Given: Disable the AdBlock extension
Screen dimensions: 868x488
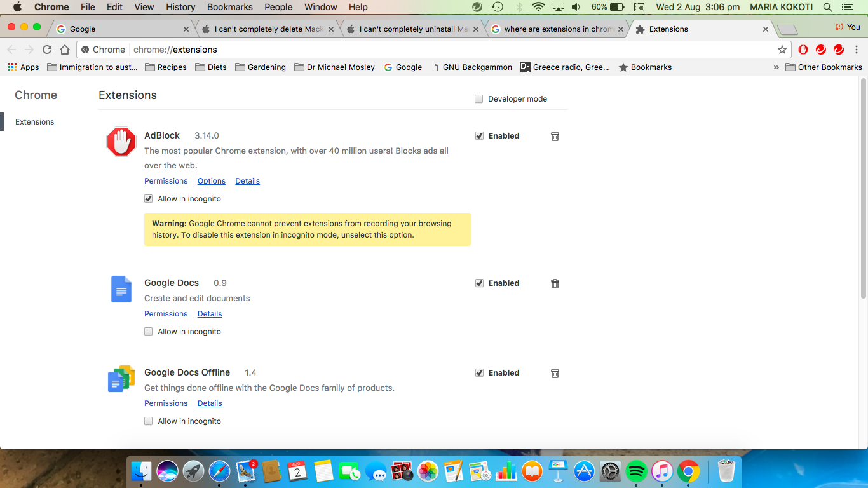Looking at the screenshot, I should [479, 136].
